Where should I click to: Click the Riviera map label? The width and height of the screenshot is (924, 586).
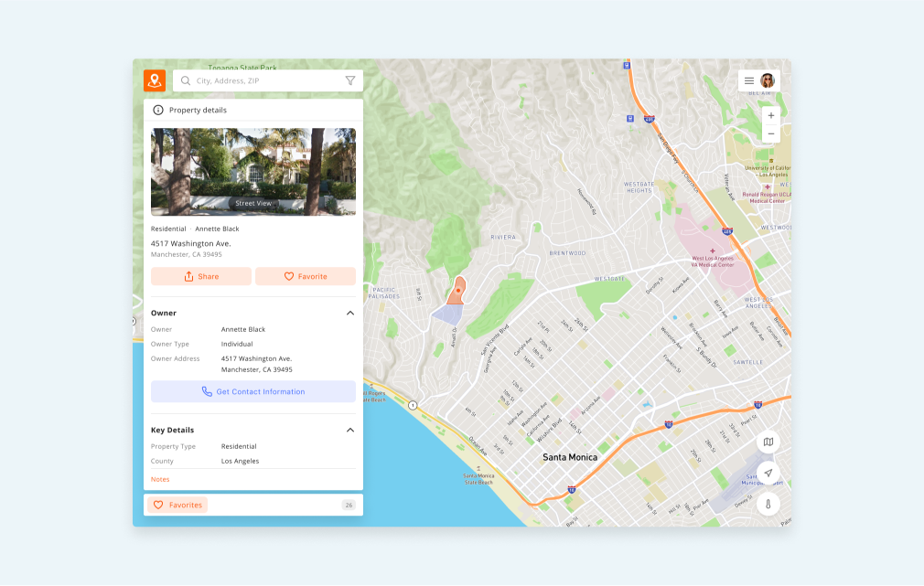pos(503,238)
